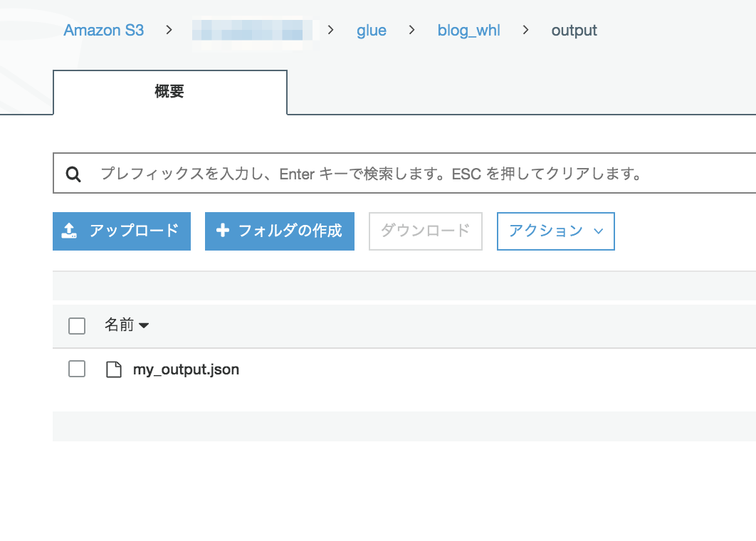
Task: Select output in the breadcrumb trail
Action: 574,30
